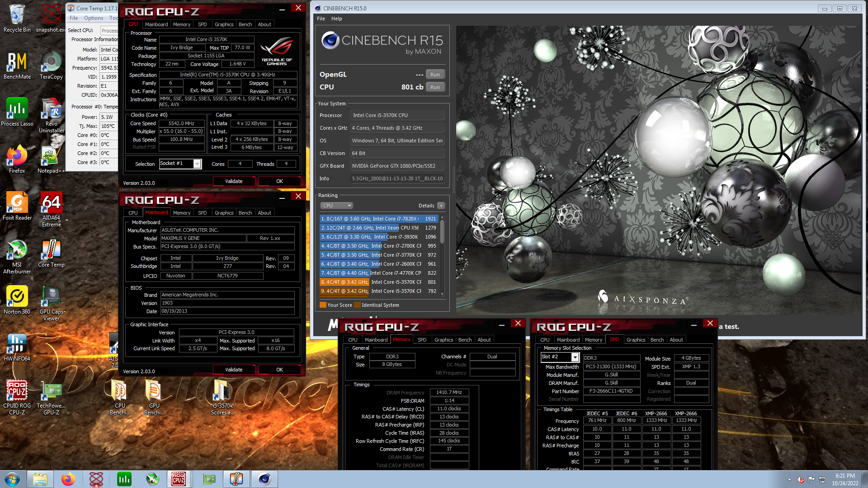Viewport: 868px width, 488px height.
Task: Switch to SPD tab in Mainboard CPU-Z window
Action: [x=202, y=213]
